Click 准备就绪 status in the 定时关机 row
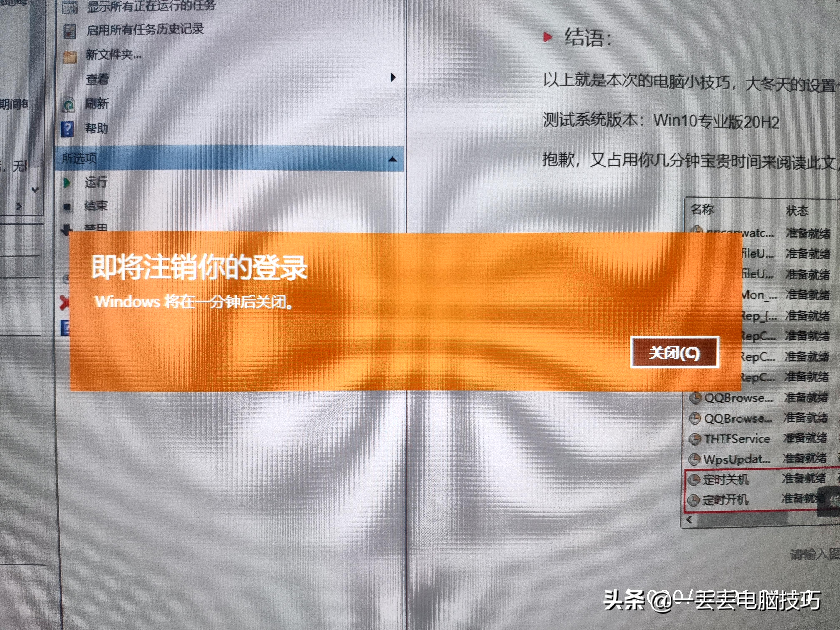This screenshot has width=840, height=630. pyautogui.click(x=804, y=478)
